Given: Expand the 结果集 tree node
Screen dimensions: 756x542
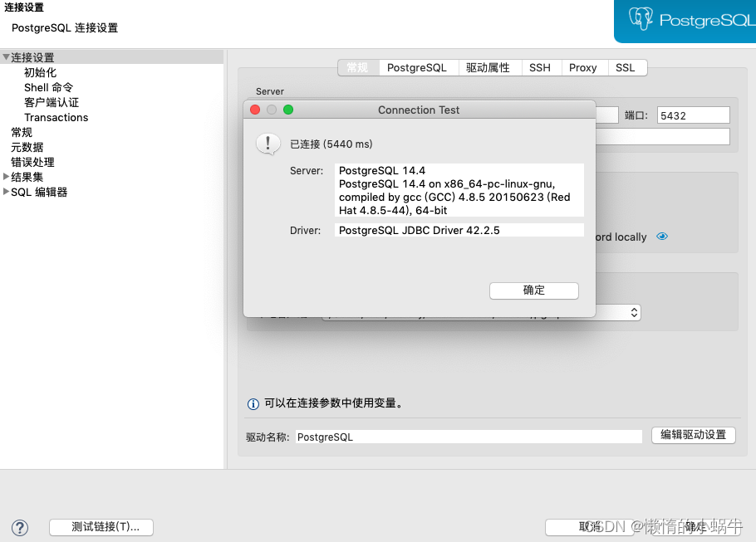Looking at the screenshot, I should click(6, 176).
